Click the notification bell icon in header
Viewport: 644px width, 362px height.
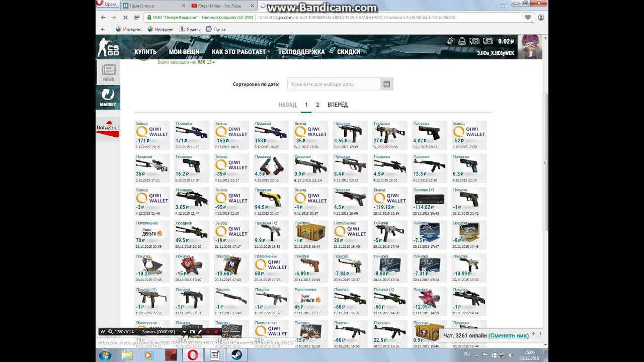point(450,41)
